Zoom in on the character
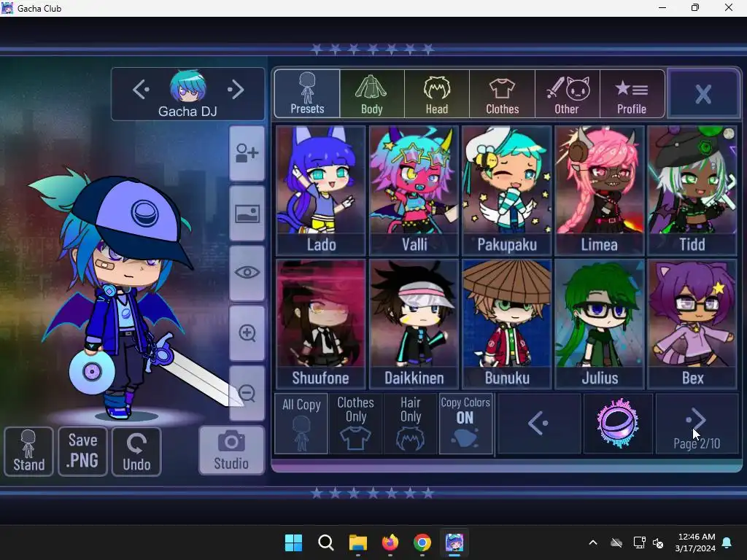The width and height of the screenshot is (747, 560). (247, 332)
